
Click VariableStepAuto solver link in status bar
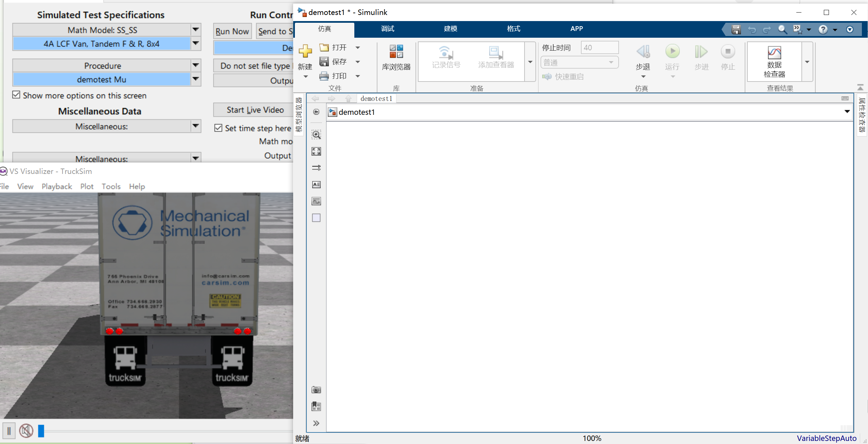point(827,438)
